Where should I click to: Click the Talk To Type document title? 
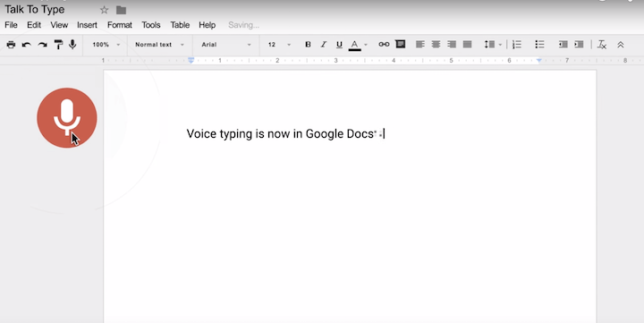35,10
